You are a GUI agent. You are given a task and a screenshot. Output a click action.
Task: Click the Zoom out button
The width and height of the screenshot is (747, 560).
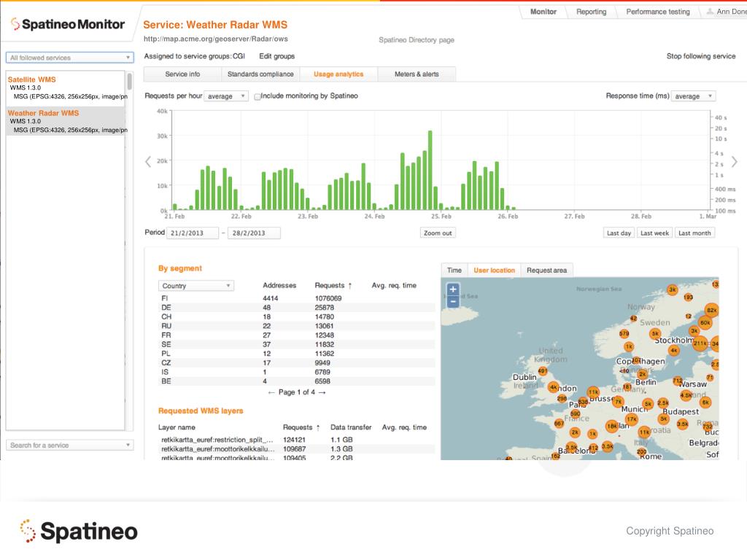pyautogui.click(x=438, y=233)
